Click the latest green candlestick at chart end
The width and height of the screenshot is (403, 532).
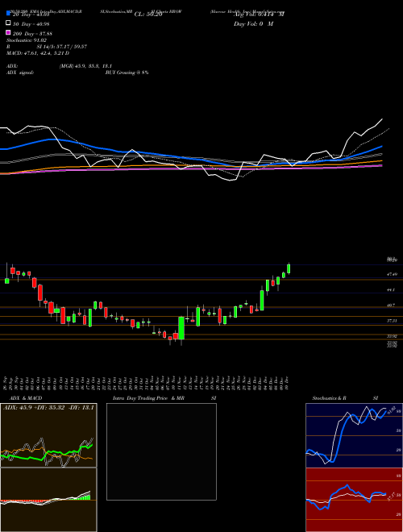click(x=289, y=268)
